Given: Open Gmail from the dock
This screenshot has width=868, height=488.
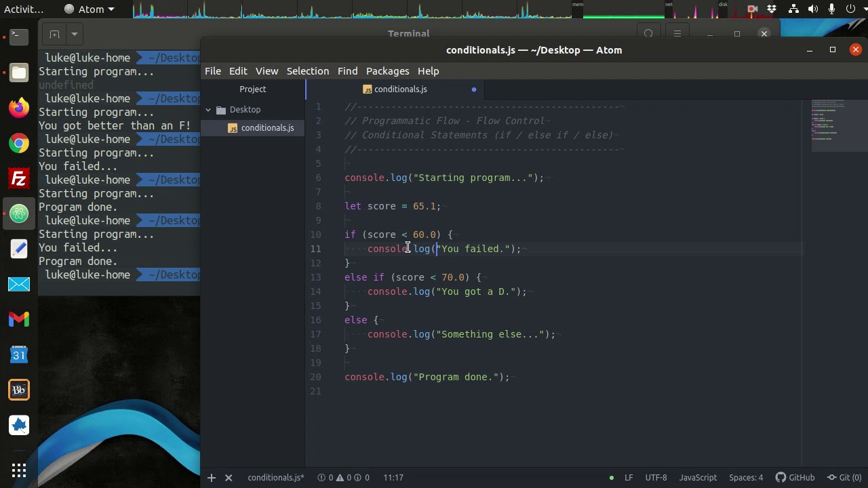Looking at the screenshot, I should (19, 319).
